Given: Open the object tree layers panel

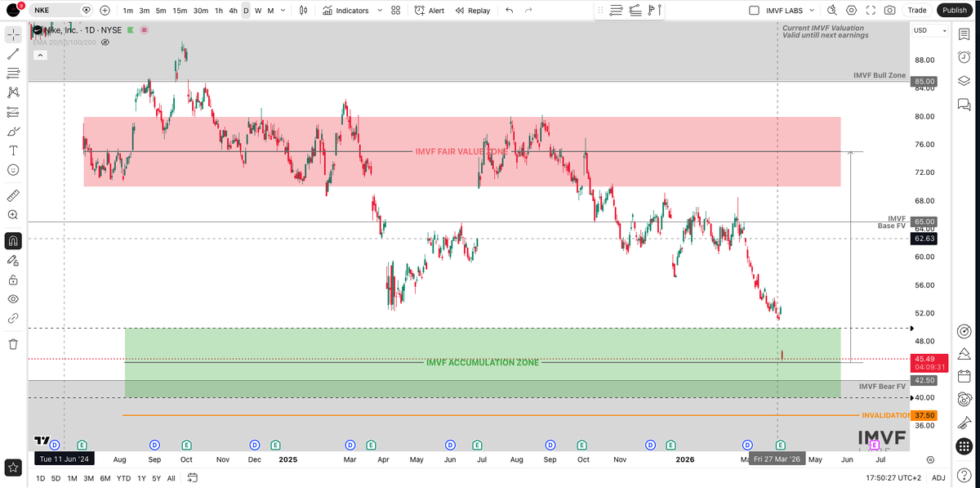Looking at the screenshot, I should [964, 79].
